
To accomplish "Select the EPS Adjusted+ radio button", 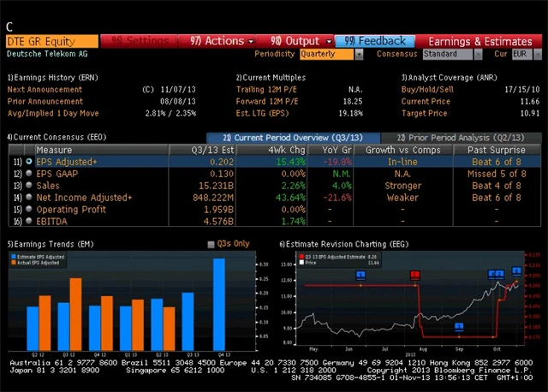I will click(29, 161).
